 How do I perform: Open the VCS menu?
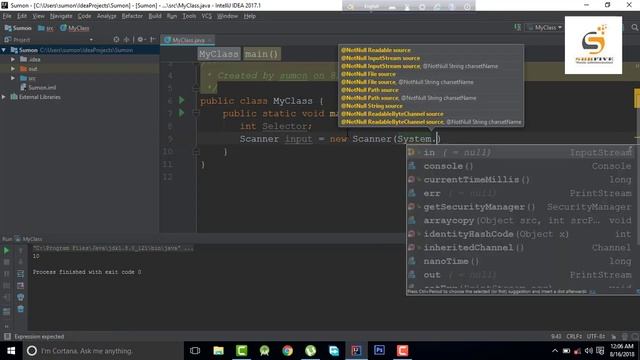click(207, 16)
